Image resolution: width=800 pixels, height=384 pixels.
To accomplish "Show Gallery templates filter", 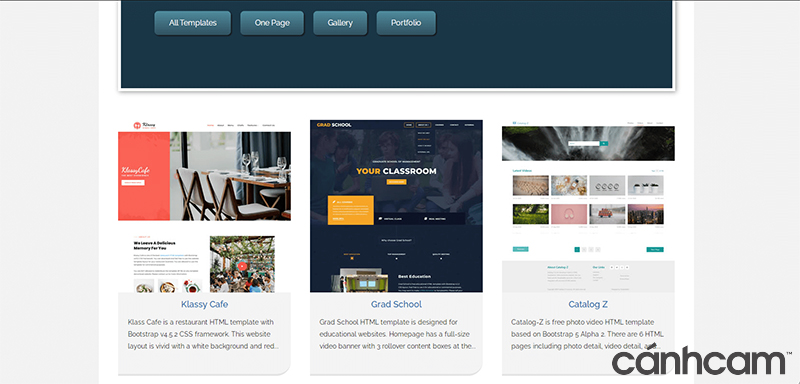I will click(340, 23).
